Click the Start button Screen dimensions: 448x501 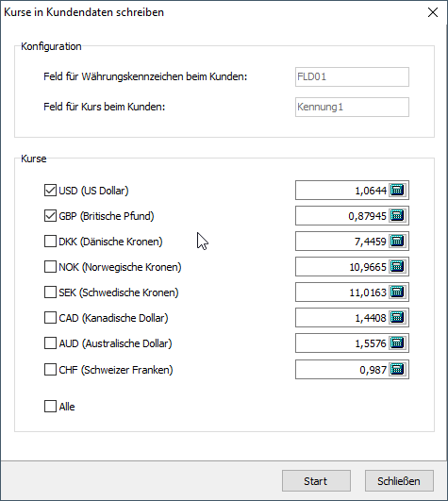(x=316, y=481)
